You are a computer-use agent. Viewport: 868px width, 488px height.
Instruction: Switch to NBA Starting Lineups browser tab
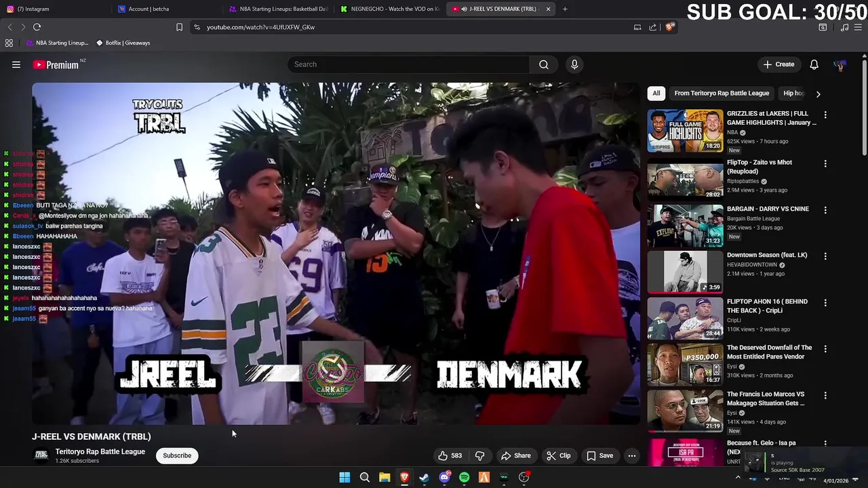[278, 9]
